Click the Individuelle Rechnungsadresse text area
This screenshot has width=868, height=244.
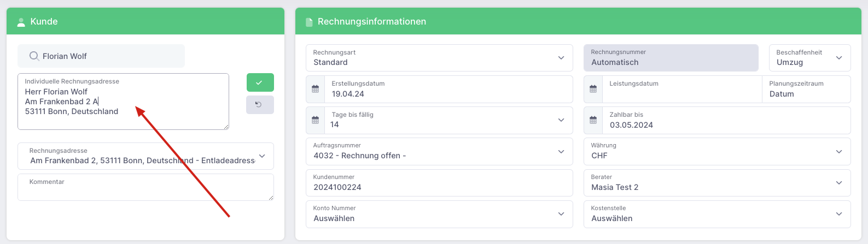(x=123, y=102)
